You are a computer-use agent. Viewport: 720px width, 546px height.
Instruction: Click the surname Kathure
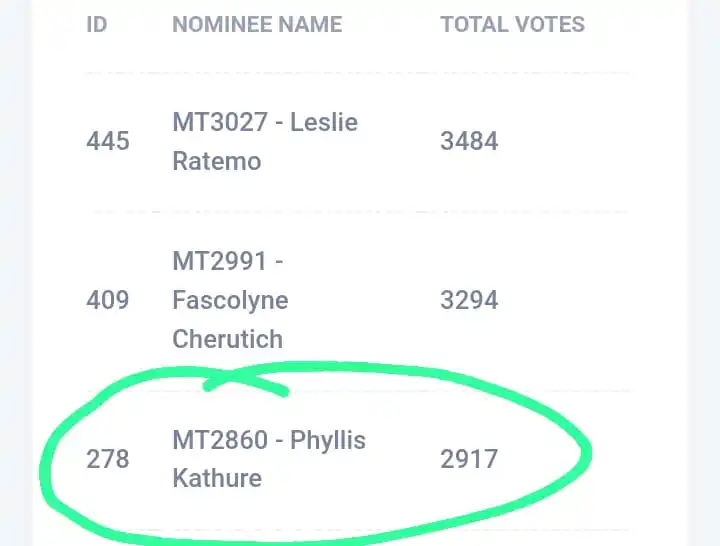tap(217, 478)
